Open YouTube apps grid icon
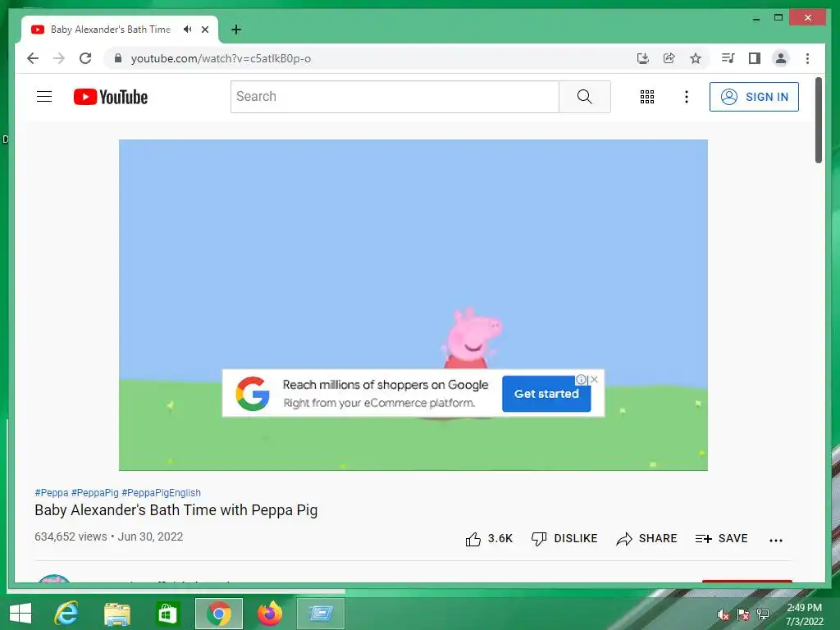The image size is (840, 630). [647, 97]
